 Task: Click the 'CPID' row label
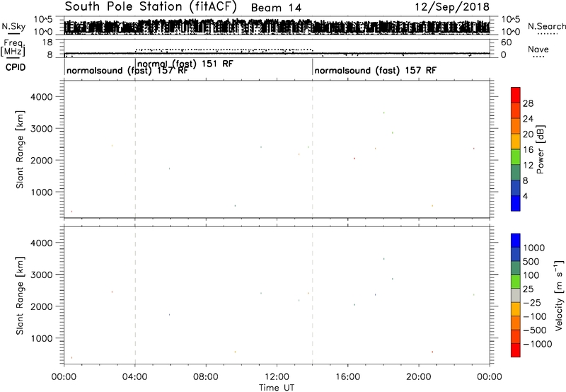[x=16, y=67]
